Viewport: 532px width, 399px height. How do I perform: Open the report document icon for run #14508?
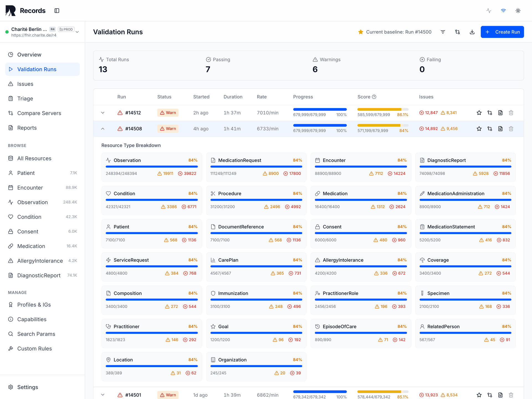(x=500, y=129)
